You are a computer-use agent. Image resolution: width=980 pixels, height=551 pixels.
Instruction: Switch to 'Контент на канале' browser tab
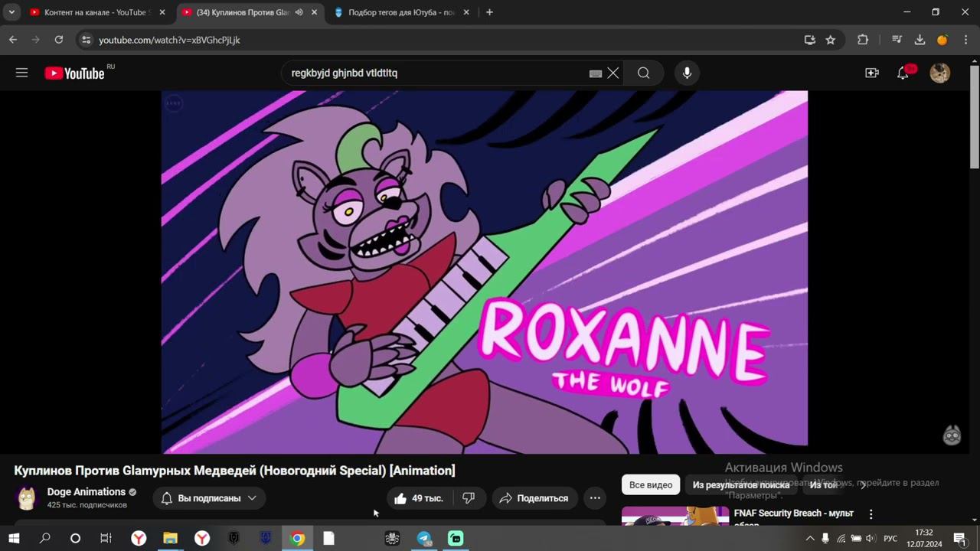[x=92, y=12]
